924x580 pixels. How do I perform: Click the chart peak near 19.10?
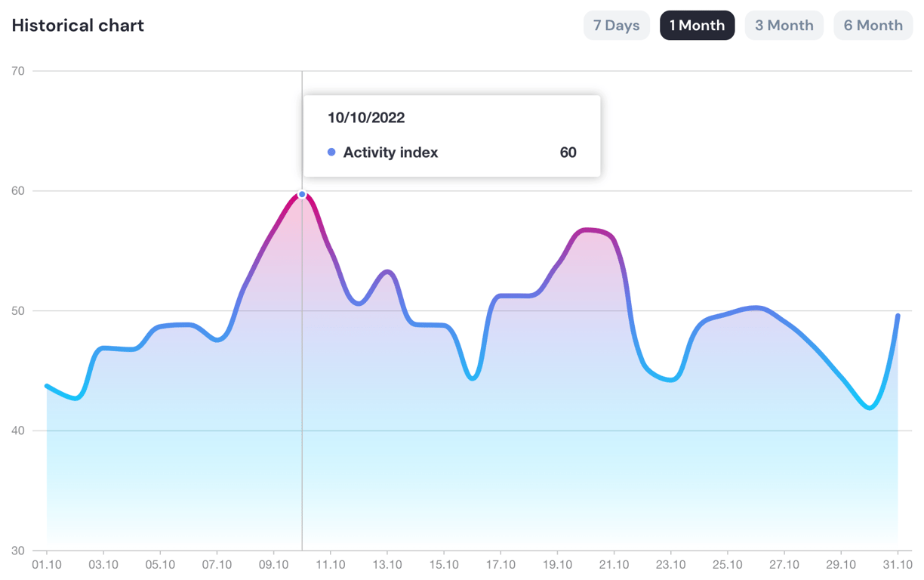(589, 230)
